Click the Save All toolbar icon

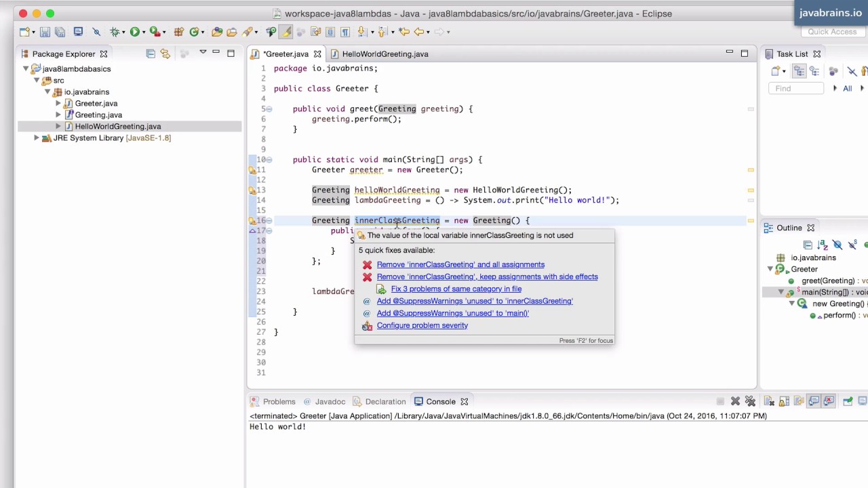pos(60,32)
